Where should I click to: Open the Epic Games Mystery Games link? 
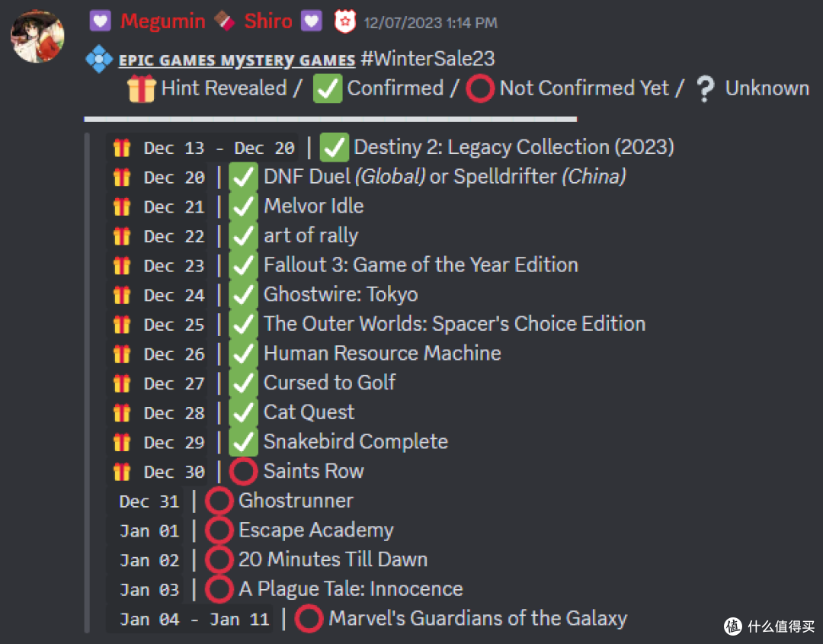(237, 60)
